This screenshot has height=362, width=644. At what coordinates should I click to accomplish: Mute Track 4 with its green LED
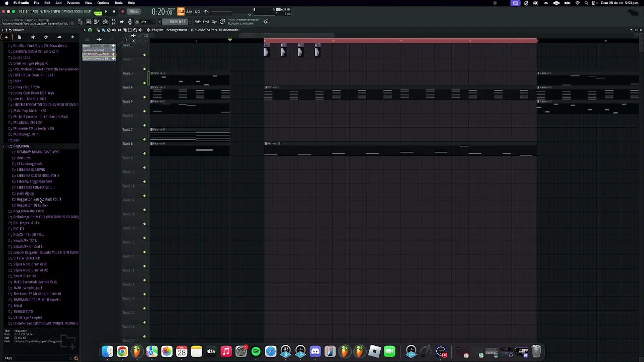144,97
